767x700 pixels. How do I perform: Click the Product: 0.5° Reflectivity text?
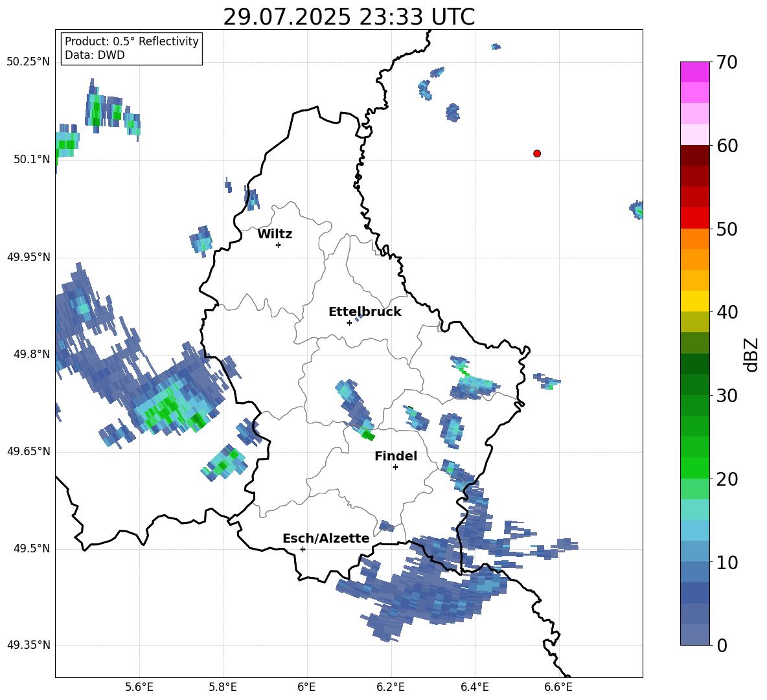[132, 41]
